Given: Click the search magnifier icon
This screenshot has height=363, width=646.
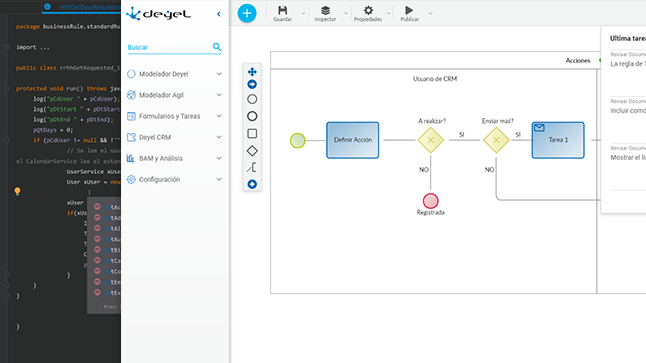Looking at the screenshot, I should pyautogui.click(x=217, y=47).
